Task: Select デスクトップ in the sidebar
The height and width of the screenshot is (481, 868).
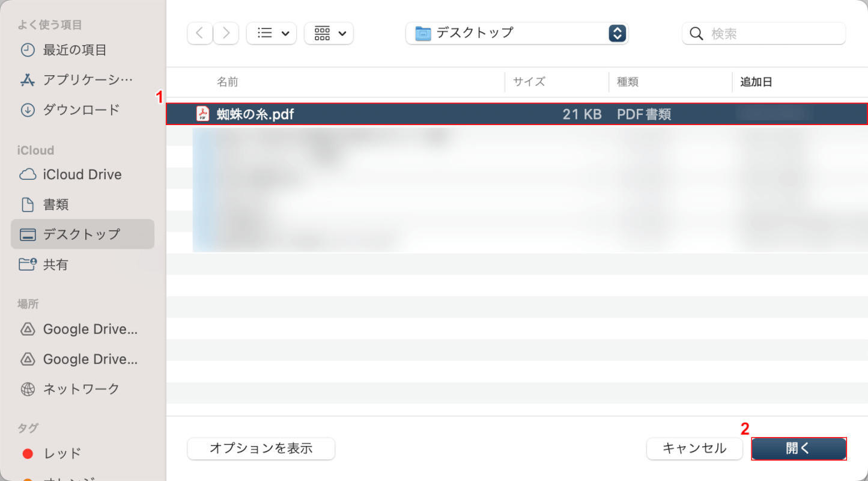Action: click(82, 234)
